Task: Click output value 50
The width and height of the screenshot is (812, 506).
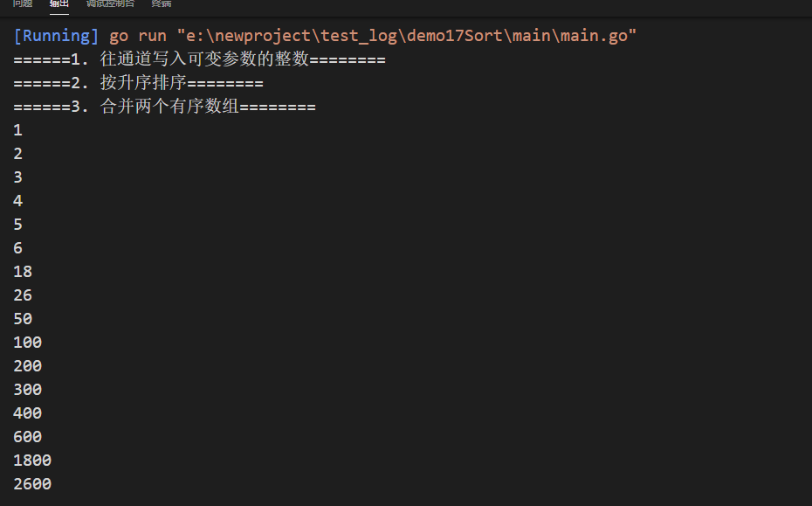Action: point(23,319)
